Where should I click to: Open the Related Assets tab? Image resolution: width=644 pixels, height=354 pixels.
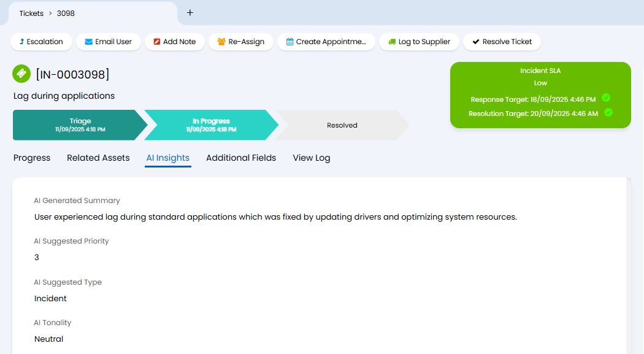(x=98, y=158)
